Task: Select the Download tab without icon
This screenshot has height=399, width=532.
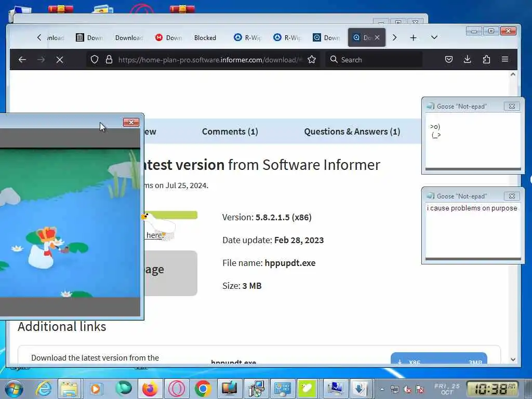Action: coord(129,37)
